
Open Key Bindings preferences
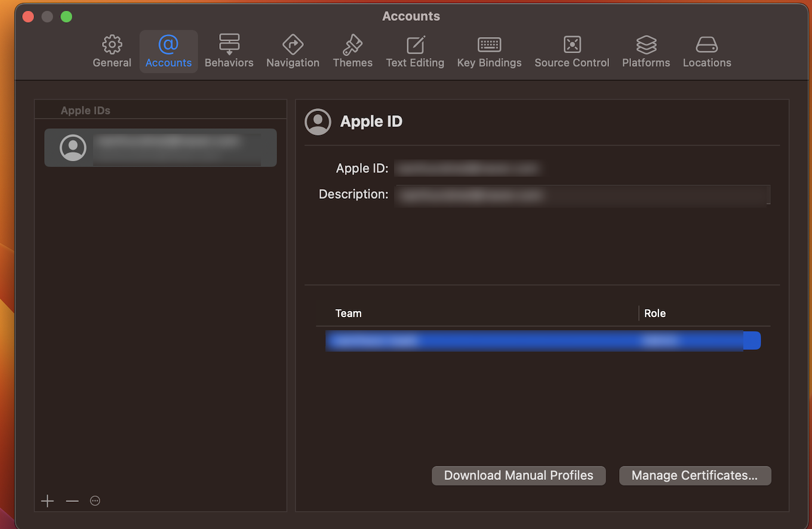click(489, 51)
